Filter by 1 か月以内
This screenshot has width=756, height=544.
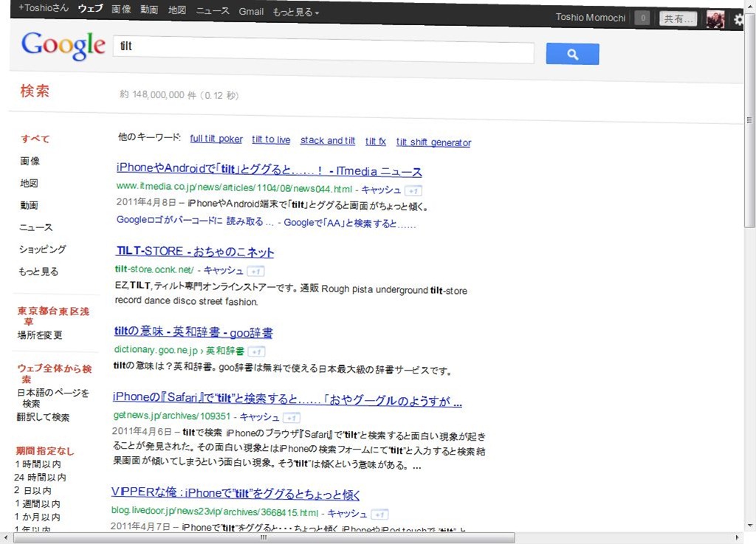(x=38, y=517)
